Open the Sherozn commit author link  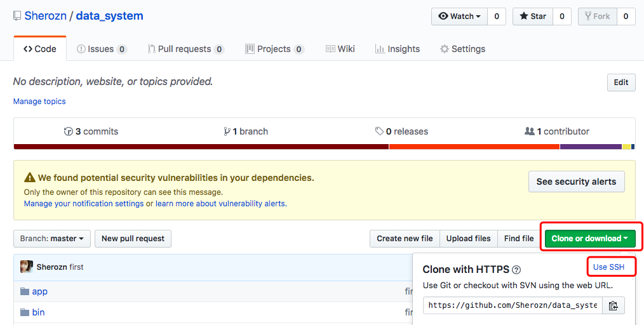(51, 267)
